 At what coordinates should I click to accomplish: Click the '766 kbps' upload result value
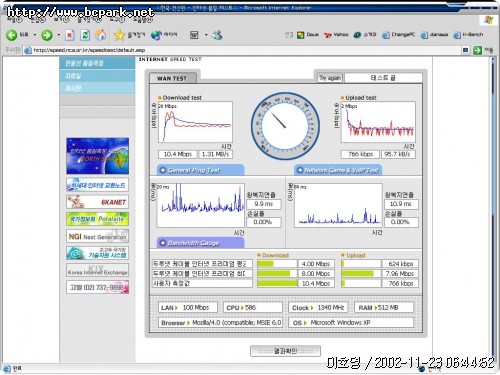coord(360,154)
